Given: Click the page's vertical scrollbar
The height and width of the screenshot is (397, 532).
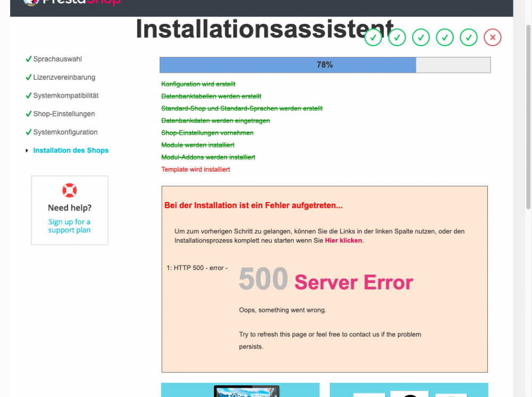Looking at the screenshot, I should pos(529,117).
